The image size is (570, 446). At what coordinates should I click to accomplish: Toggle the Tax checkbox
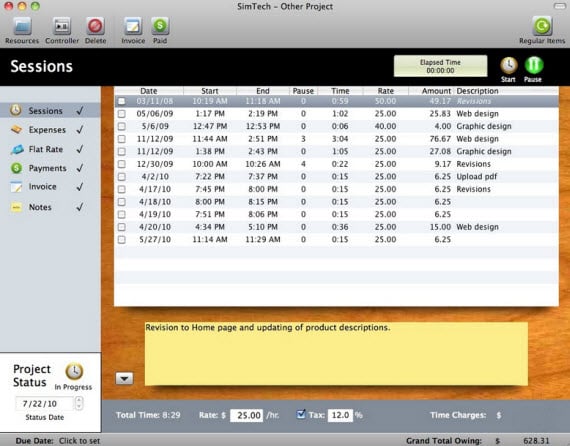[301, 414]
